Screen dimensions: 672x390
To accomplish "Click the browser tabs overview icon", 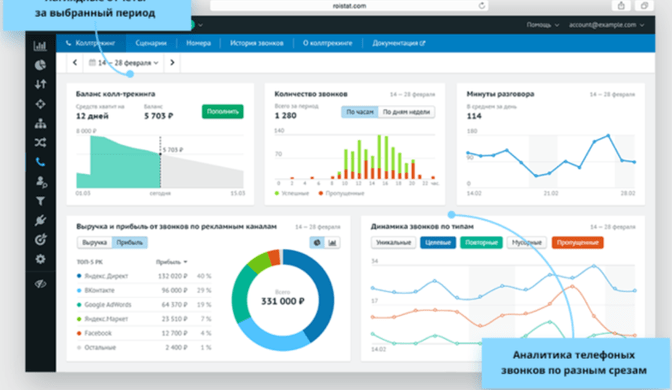I will pos(644,6).
